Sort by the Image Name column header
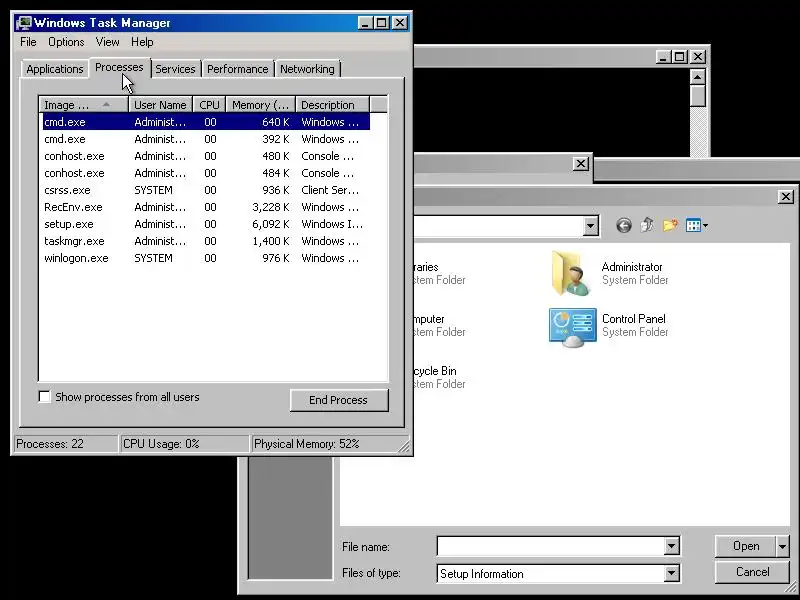The width and height of the screenshot is (800, 600). (84, 105)
